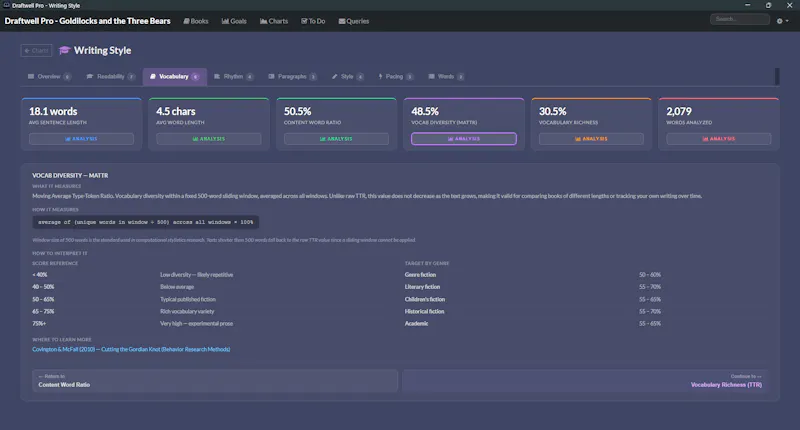Image resolution: width=800 pixels, height=430 pixels.
Task: Click the 'VOCAB DIVERSITY — MATTR' heading
Action: (70, 175)
